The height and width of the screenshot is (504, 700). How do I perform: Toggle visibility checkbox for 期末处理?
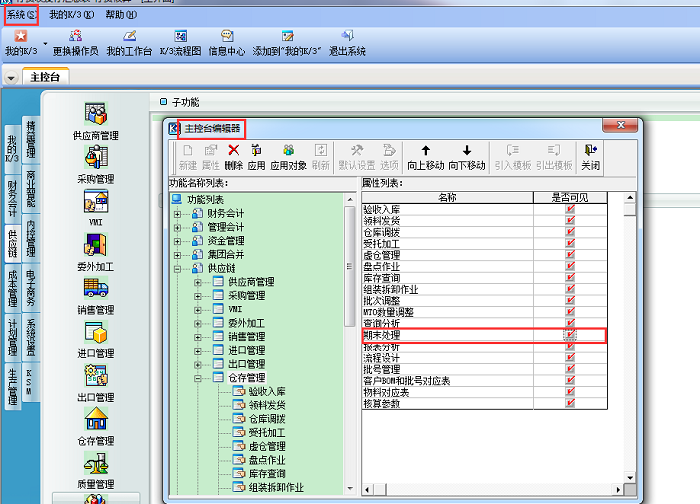(x=571, y=336)
